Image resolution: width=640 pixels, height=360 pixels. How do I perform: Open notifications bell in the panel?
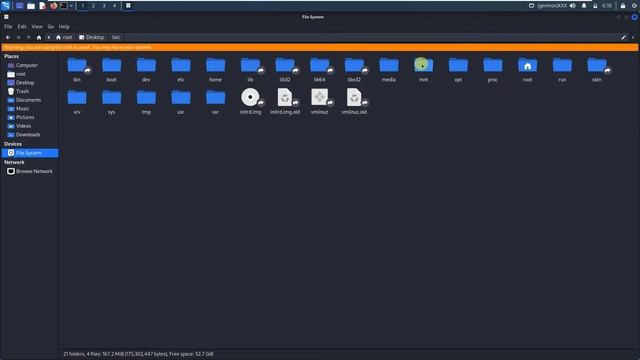coord(584,6)
